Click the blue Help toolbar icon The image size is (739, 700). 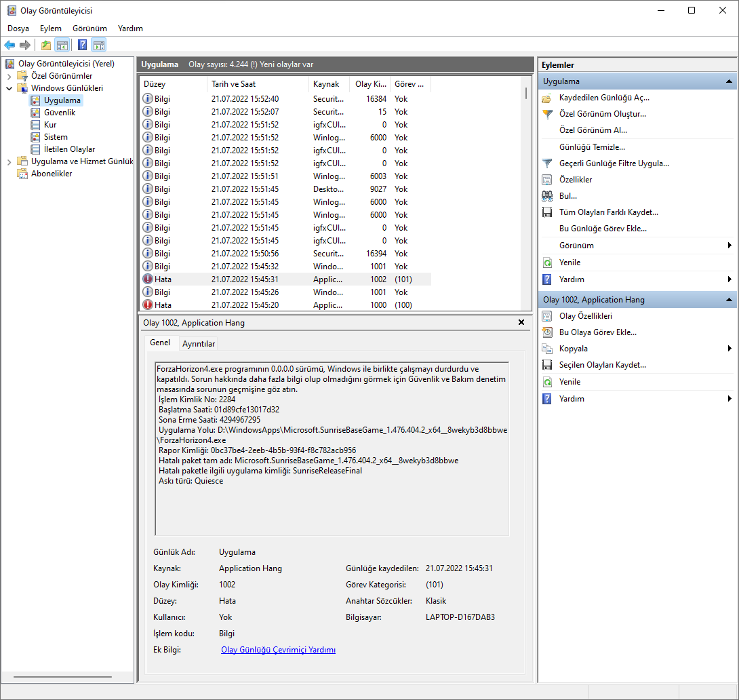82,45
